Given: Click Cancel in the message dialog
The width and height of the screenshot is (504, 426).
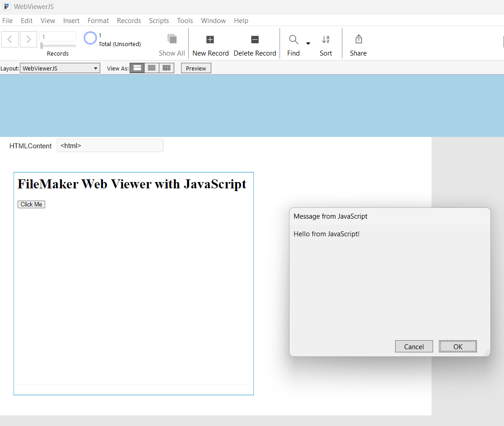Looking at the screenshot, I should point(414,346).
